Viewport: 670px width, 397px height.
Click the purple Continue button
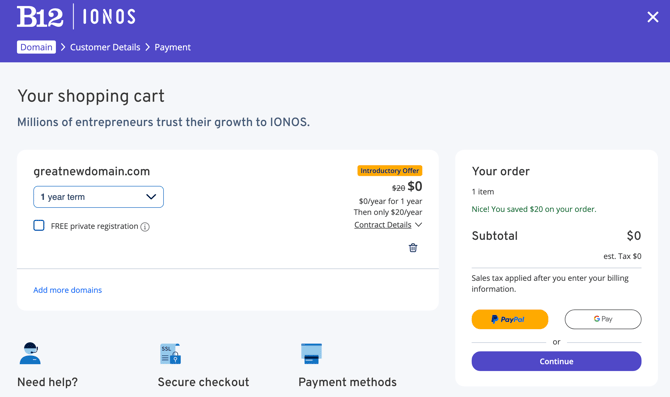click(556, 362)
